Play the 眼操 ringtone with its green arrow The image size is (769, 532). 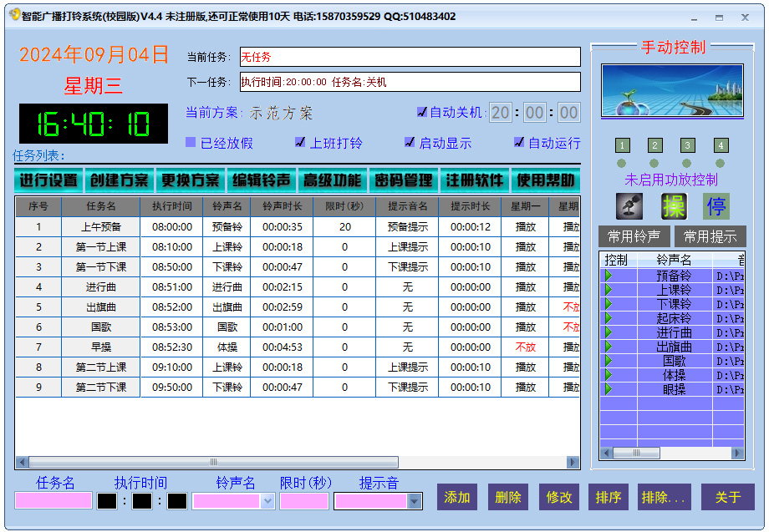609,389
